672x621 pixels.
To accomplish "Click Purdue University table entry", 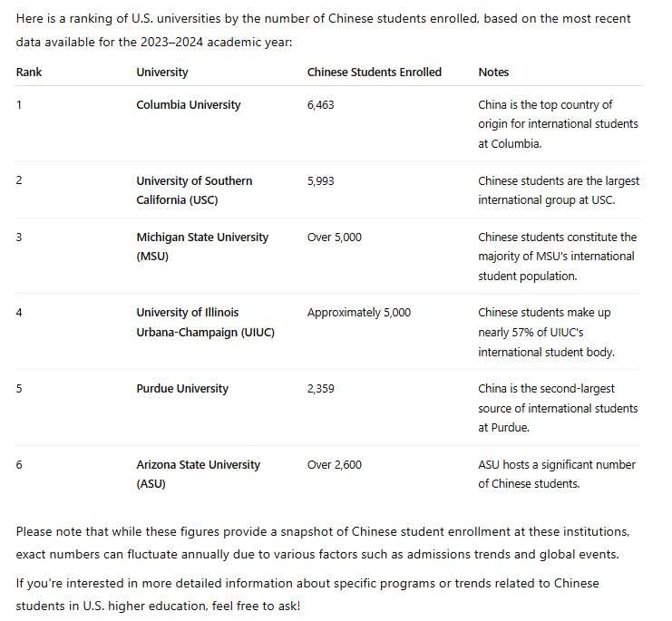I will click(x=182, y=388).
